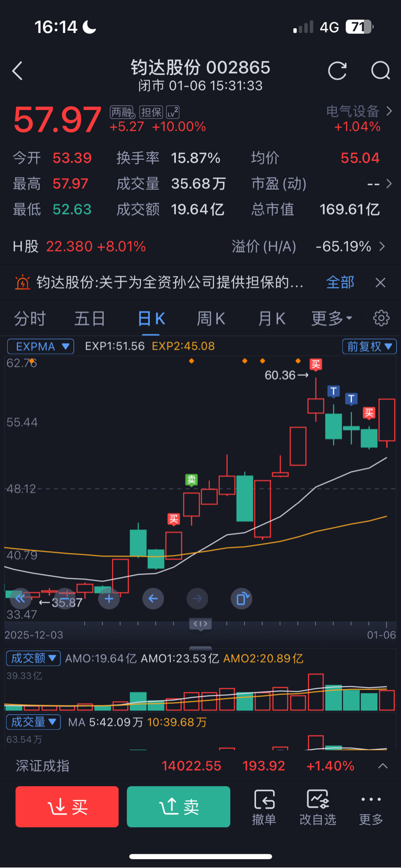
Task: Tap the 今开 53.39 value
Action: tap(72, 158)
